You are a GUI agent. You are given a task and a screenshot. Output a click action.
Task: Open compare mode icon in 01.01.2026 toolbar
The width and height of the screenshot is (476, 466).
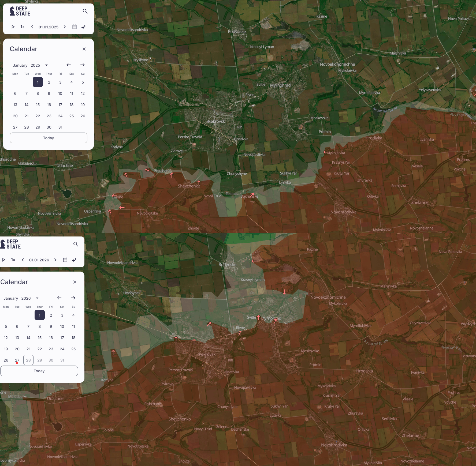tap(75, 260)
